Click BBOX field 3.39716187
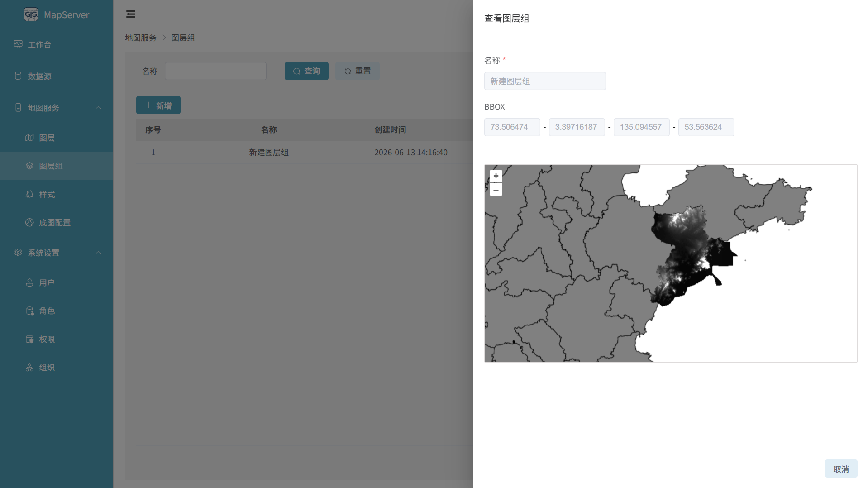Screen dimensions: 868x488 pos(577,127)
